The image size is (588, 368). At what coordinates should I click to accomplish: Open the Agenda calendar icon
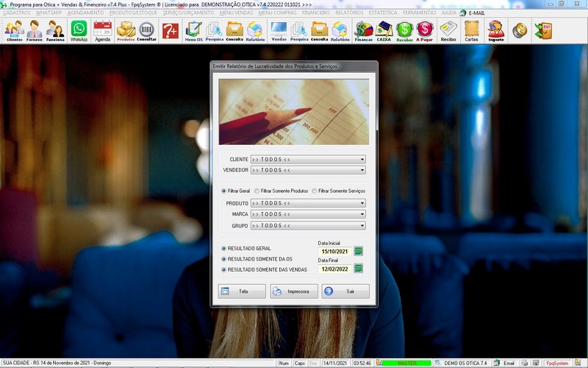[x=102, y=30]
